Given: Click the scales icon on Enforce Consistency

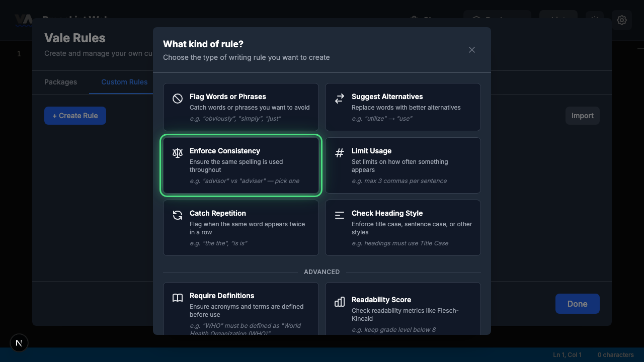Looking at the screenshot, I should 178,152.
